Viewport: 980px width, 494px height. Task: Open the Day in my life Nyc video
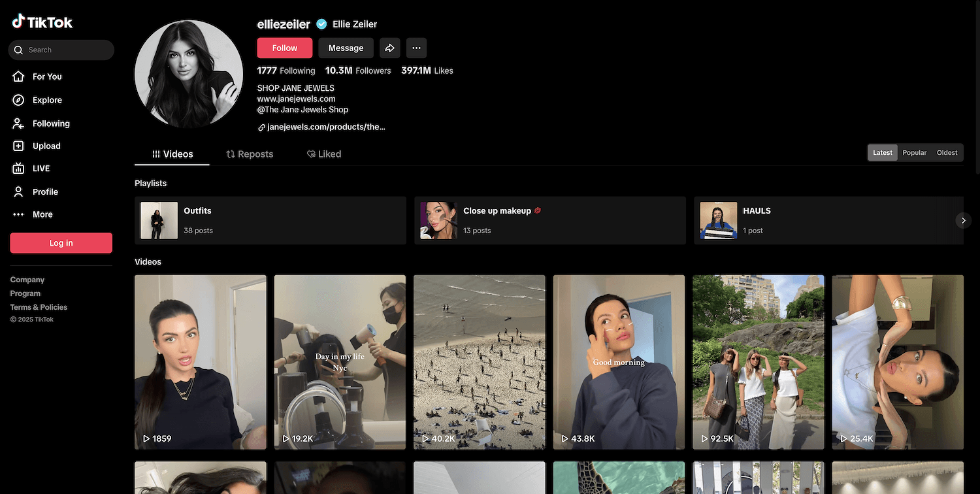click(340, 361)
